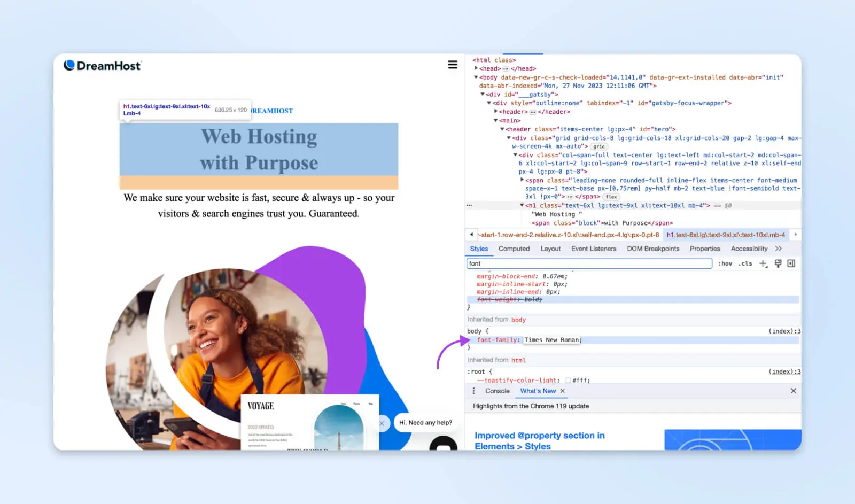
Task: Expand the ellipsis inside the span element
Action: pyautogui.click(x=570, y=197)
